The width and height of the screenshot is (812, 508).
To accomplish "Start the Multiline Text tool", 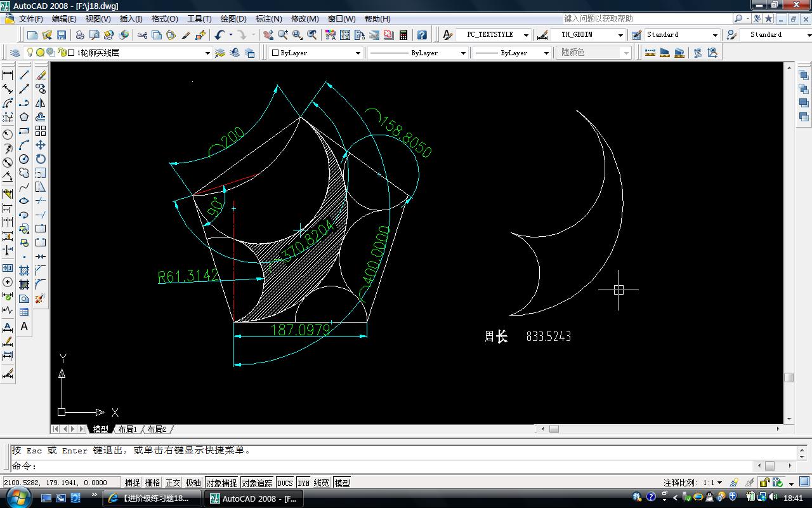I will (24, 326).
